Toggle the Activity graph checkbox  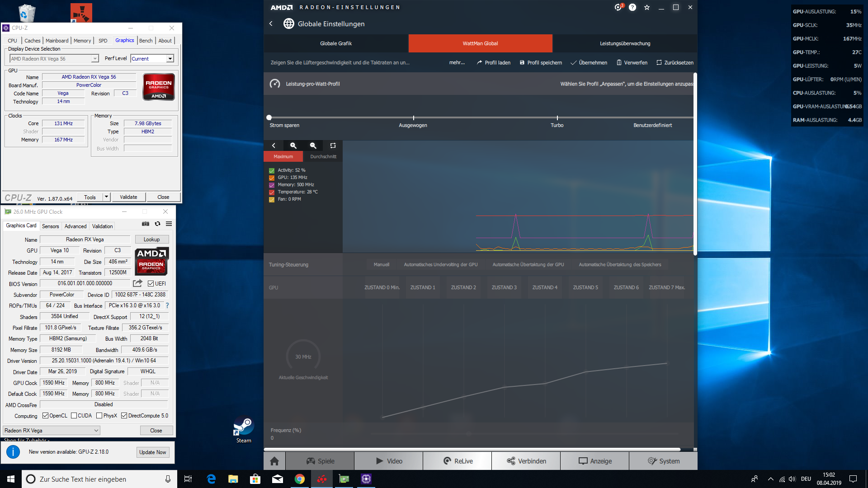click(x=272, y=171)
